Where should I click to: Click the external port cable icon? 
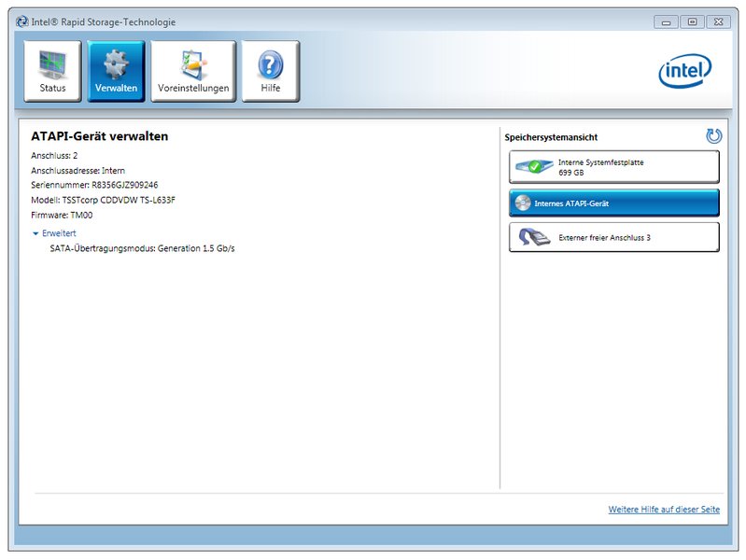click(x=534, y=237)
